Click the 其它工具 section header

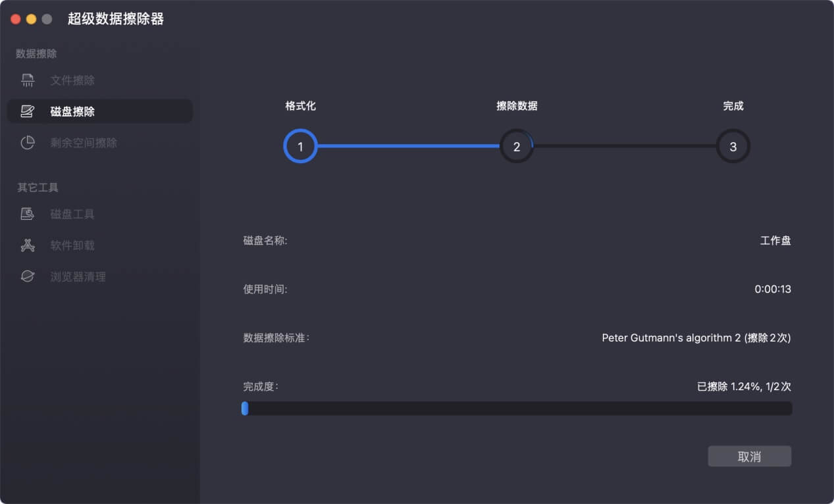click(36, 188)
